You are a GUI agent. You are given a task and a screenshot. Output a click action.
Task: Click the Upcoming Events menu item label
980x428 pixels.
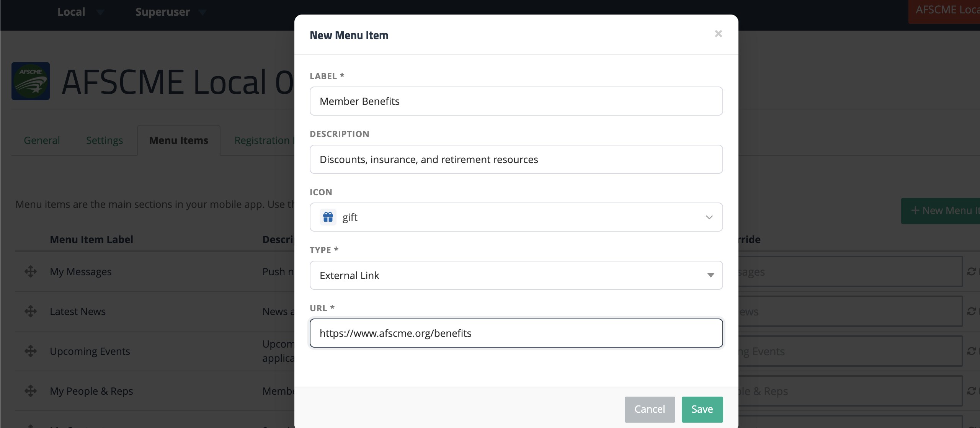[x=90, y=351]
